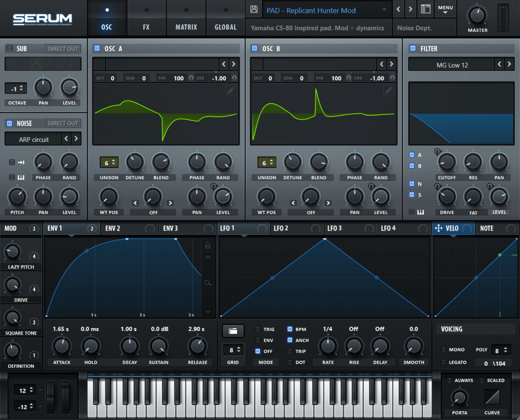The image size is (520, 420).
Task: Toggle noise one-shot arrow icon
Action: (21, 162)
